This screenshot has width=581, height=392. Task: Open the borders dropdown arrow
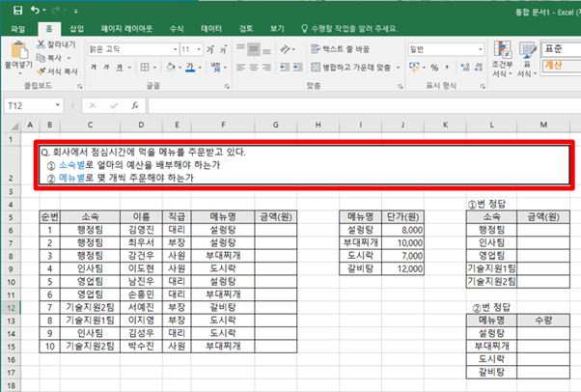coord(154,68)
